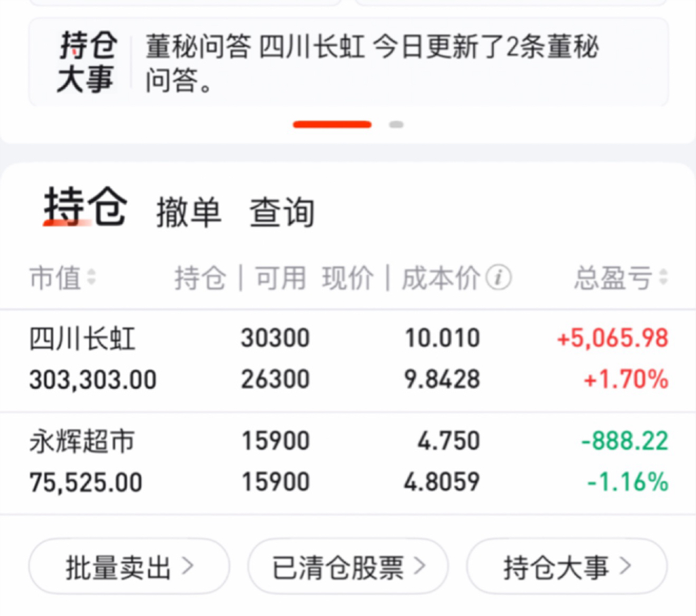Tap the 已清仓股票 button

tap(348, 566)
